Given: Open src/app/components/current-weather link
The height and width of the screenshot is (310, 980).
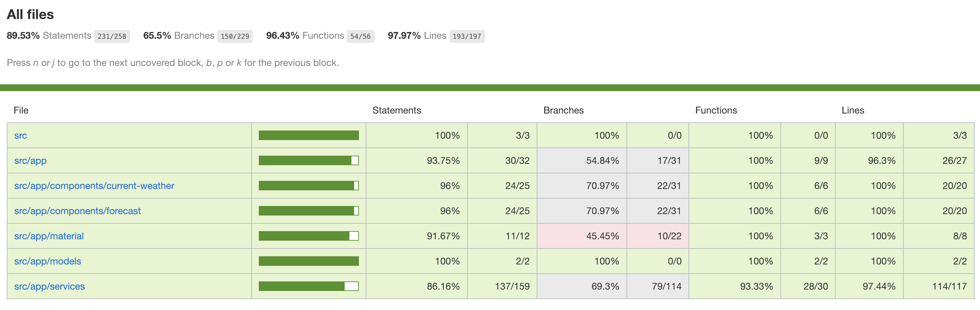Looking at the screenshot, I should [94, 186].
